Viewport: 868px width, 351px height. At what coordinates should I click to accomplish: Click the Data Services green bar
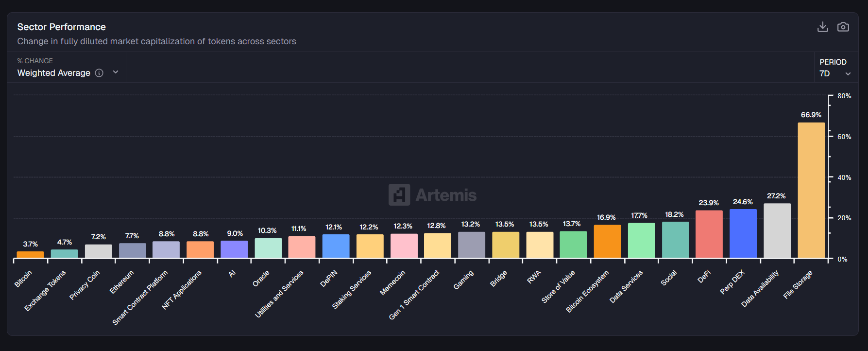tap(641, 240)
